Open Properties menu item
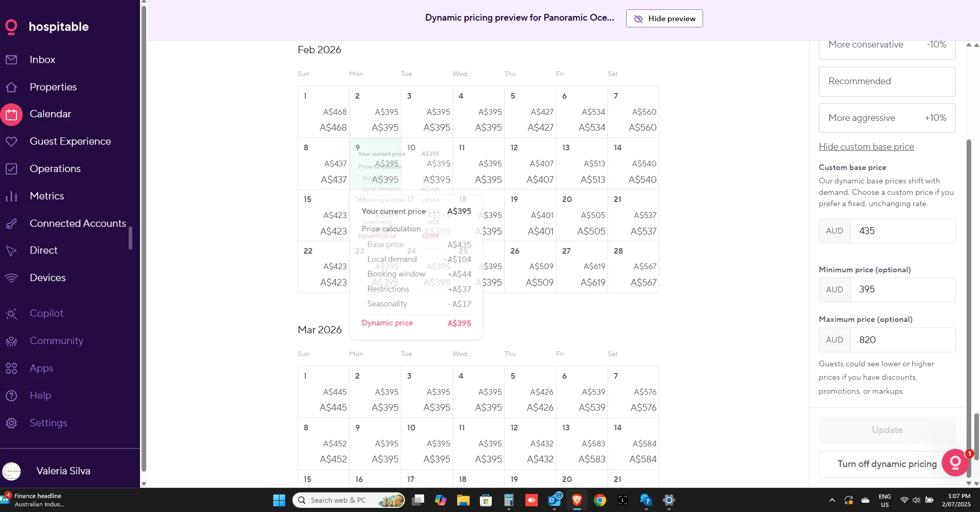Screen dimensions: 980x512 (53, 87)
